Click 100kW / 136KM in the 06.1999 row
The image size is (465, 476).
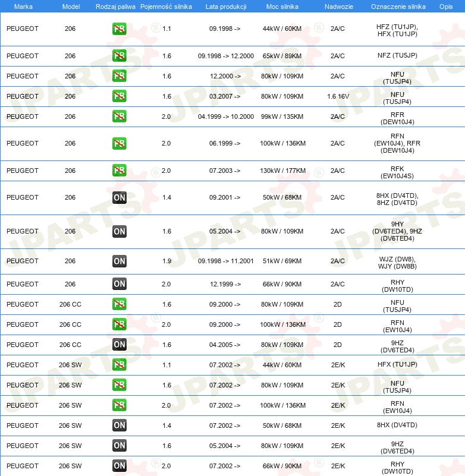click(x=283, y=143)
